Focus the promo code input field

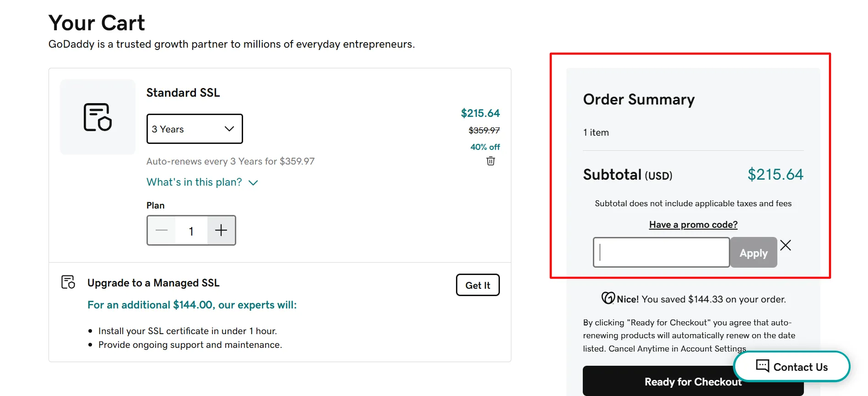[x=661, y=252]
